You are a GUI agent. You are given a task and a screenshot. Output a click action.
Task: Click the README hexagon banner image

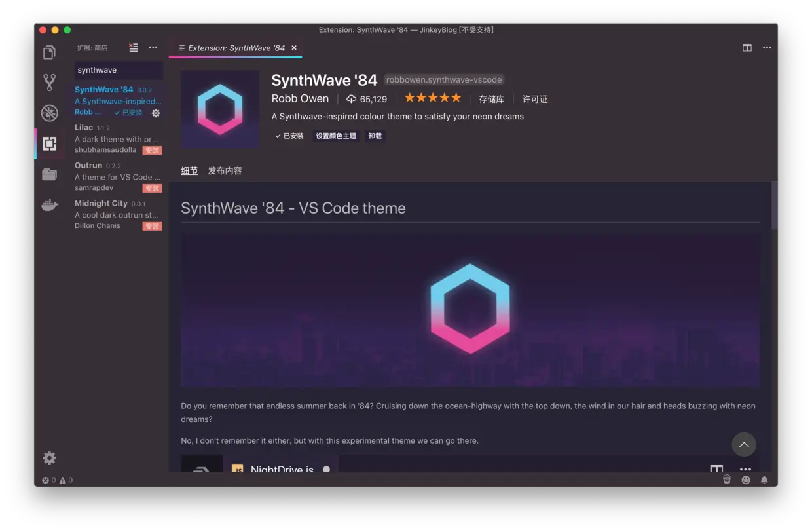470,309
